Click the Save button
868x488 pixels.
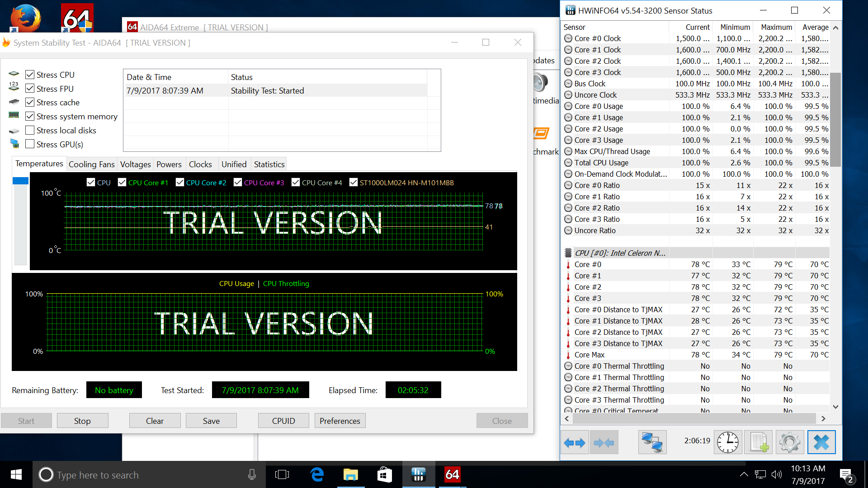211,421
